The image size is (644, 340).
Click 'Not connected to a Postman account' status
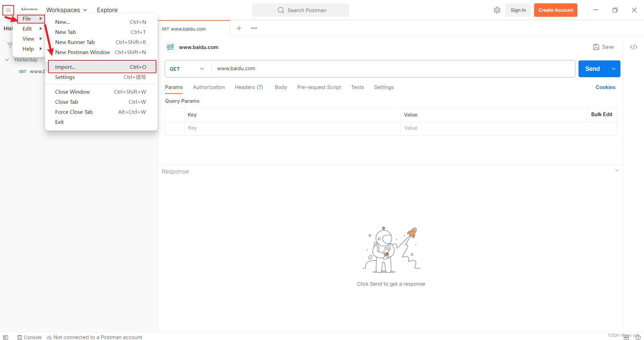point(98,337)
